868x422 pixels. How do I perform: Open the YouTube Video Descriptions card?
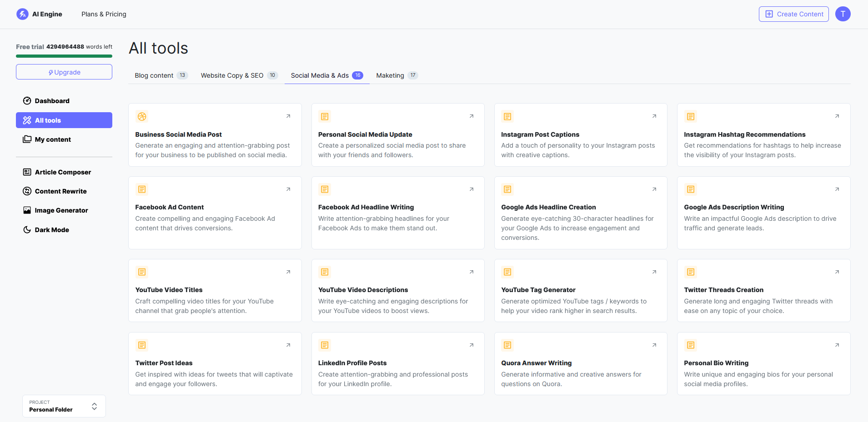coord(398,291)
